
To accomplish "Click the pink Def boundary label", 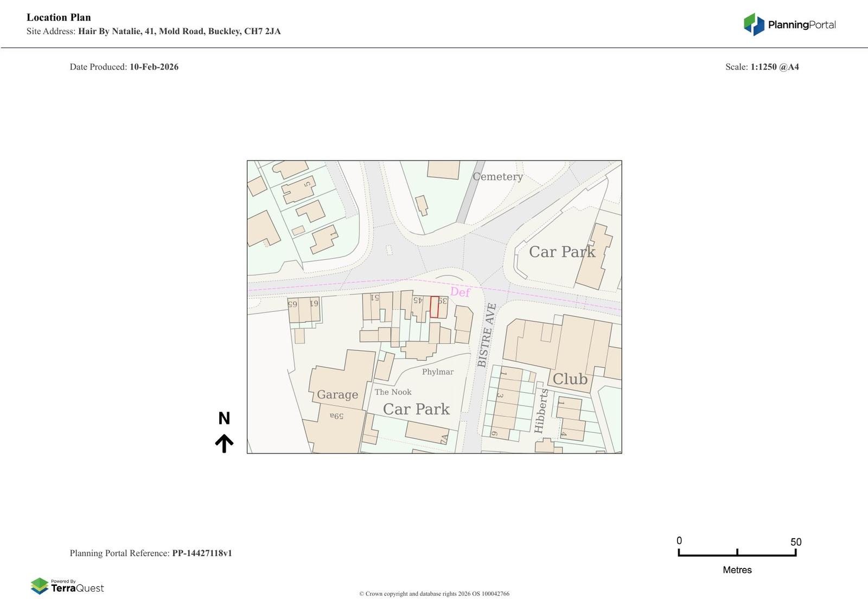I will tap(460, 292).
